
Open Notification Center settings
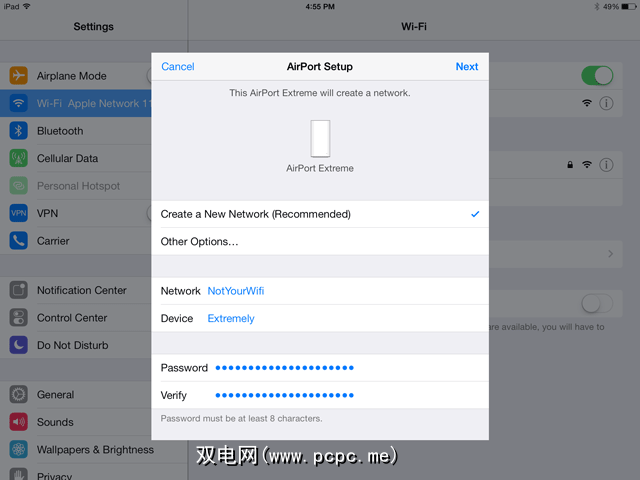pos(76,290)
